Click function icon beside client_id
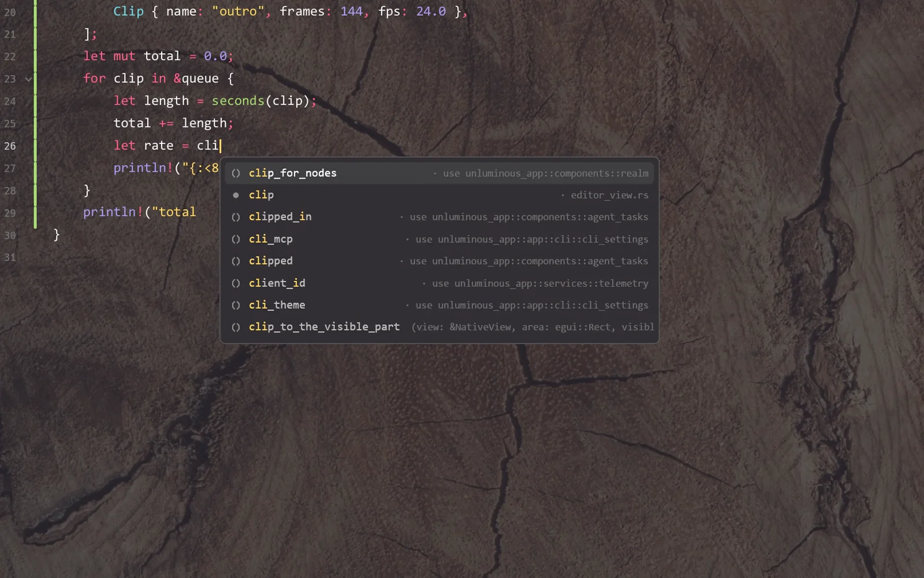 tap(236, 283)
